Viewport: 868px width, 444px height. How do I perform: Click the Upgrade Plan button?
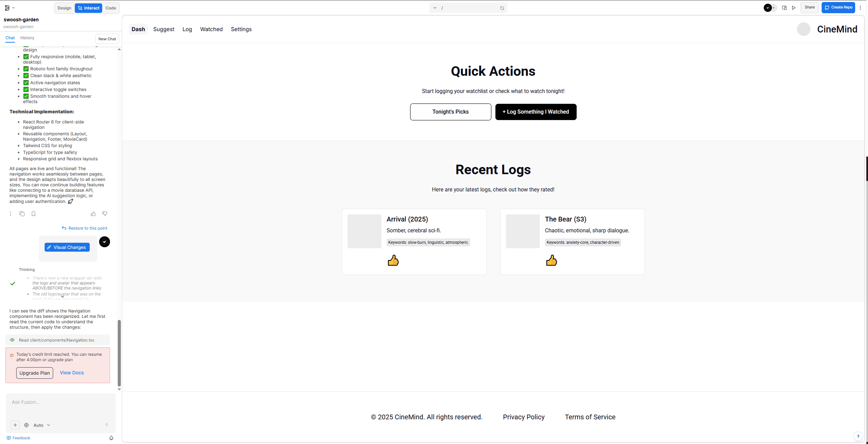coord(35,373)
